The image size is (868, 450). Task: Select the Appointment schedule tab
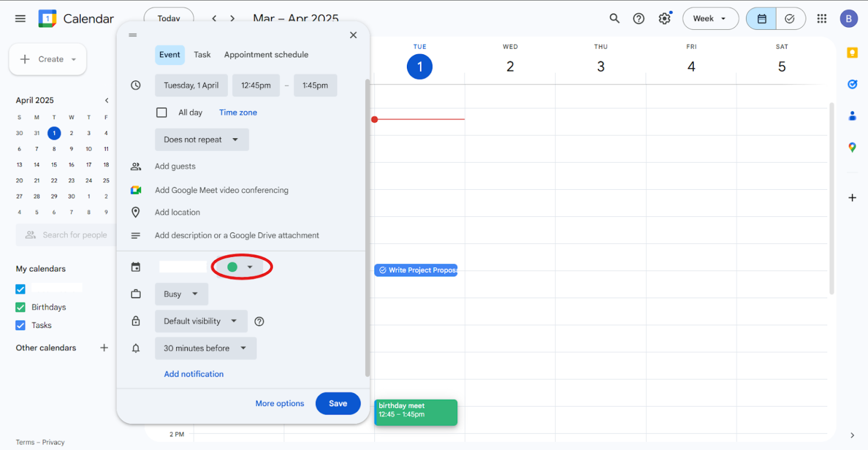(x=266, y=54)
